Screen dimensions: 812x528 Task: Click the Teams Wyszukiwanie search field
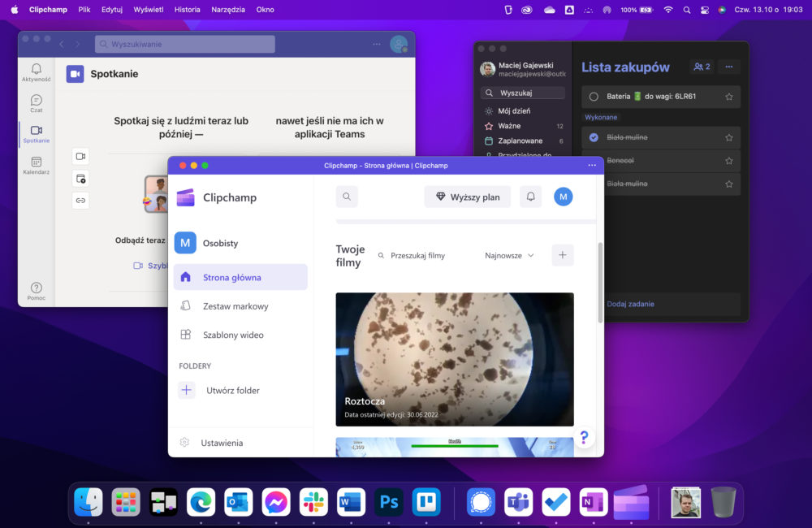[x=185, y=44]
